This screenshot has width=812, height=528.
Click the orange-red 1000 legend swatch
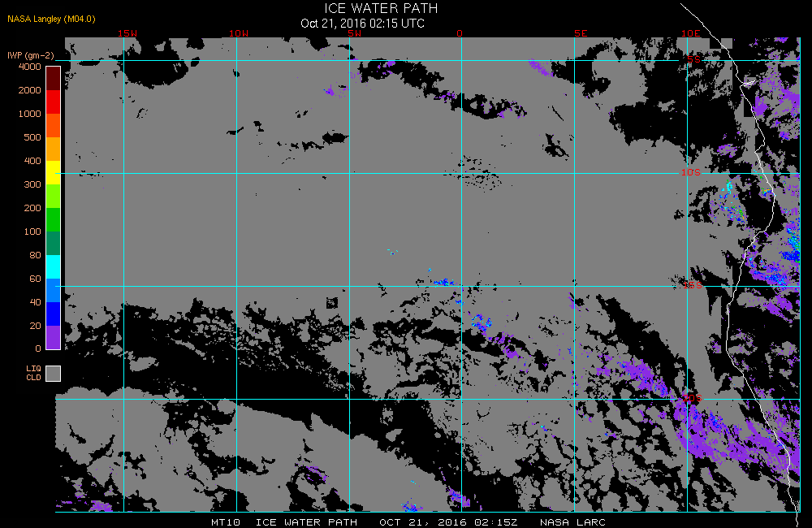pos(54,125)
